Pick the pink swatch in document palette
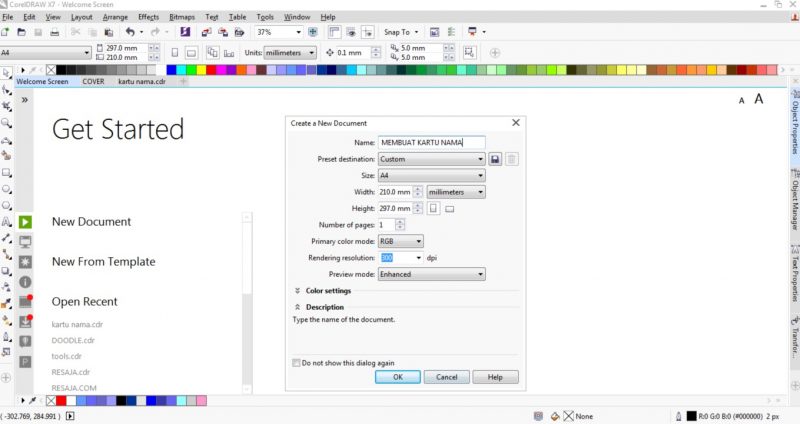800x424 pixels. pos(202,401)
